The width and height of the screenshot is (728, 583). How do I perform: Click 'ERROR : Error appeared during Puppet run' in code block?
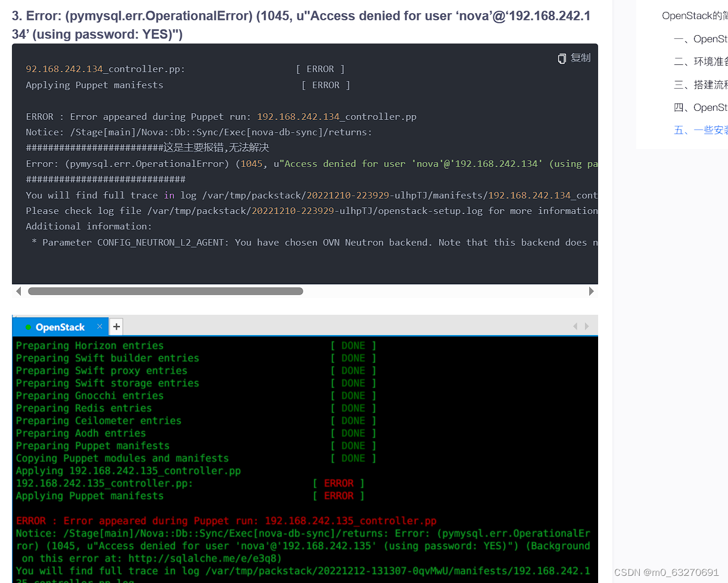coord(221,117)
